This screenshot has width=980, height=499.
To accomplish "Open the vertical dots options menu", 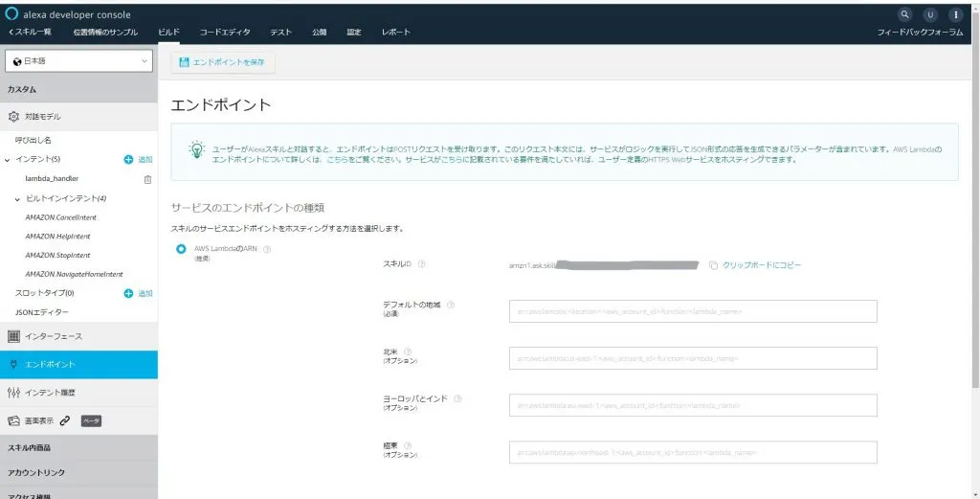I will coord(955,14).
